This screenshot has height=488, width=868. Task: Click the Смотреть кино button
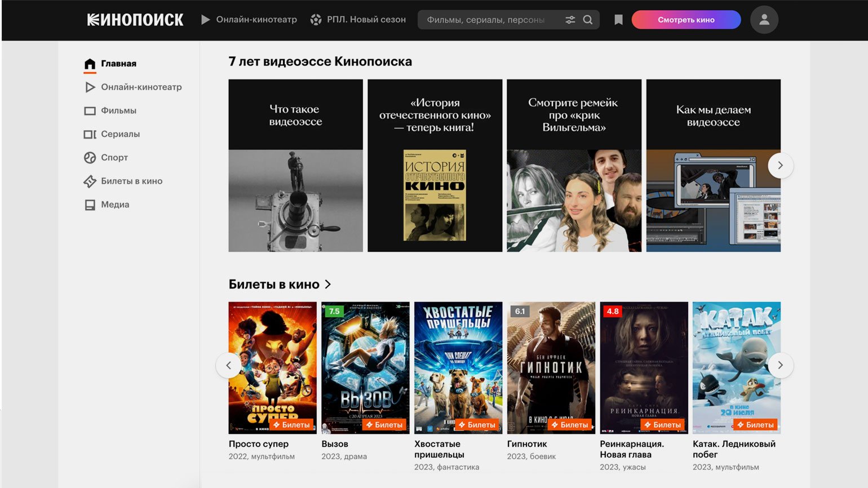coord(686,20)
